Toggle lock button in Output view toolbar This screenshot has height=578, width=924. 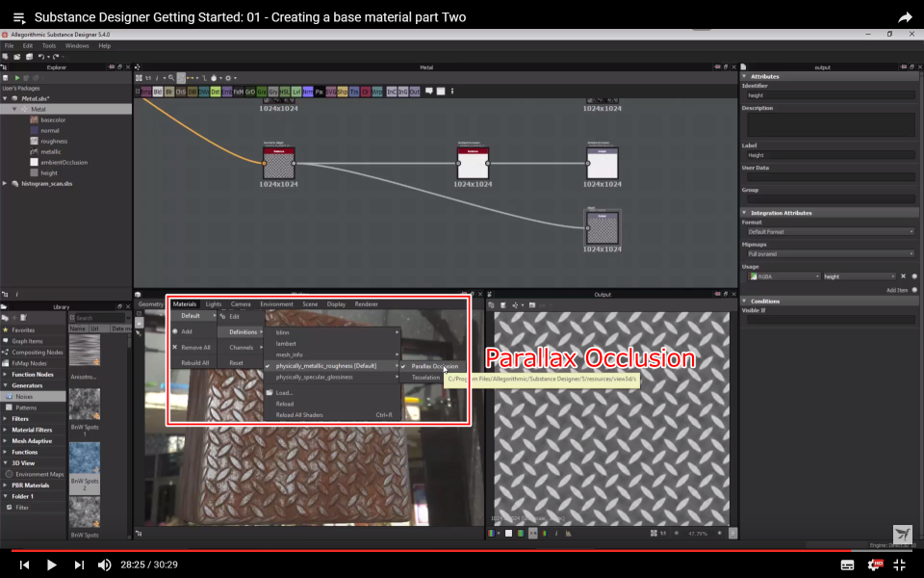[732, 533]
